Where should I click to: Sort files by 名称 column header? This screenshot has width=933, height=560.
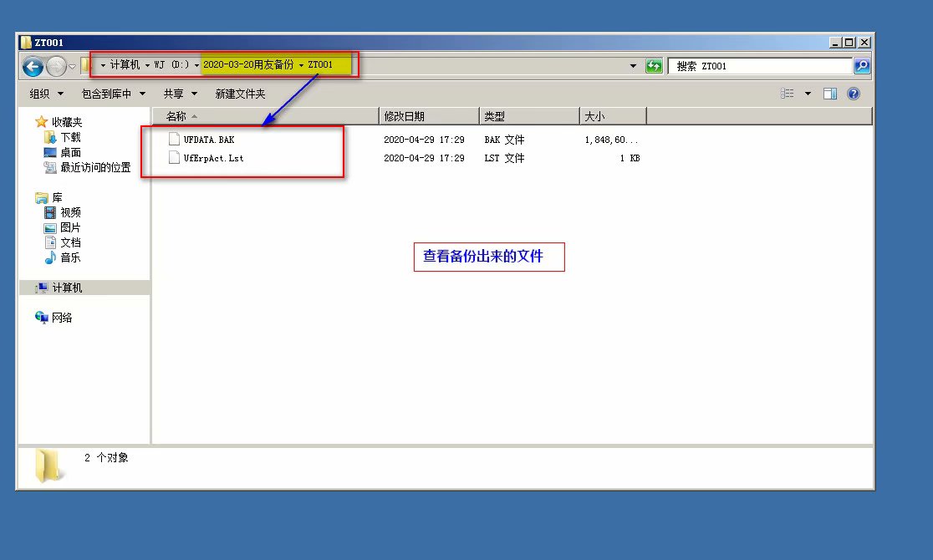point(176,116)
